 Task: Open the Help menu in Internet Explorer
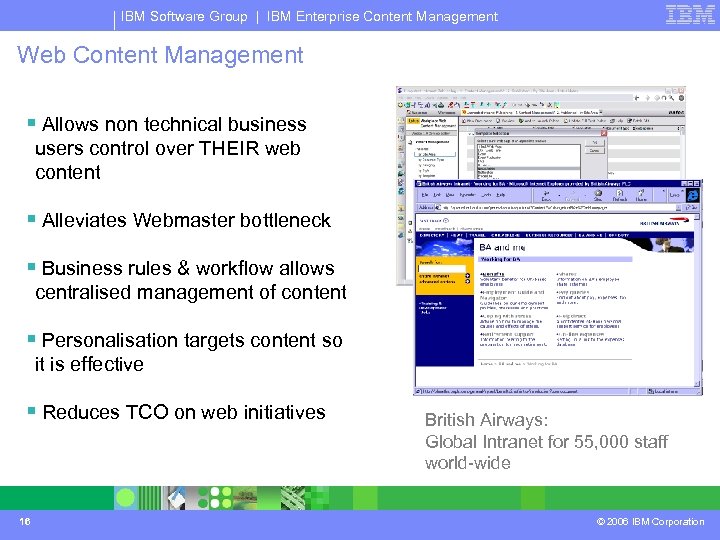501,195
